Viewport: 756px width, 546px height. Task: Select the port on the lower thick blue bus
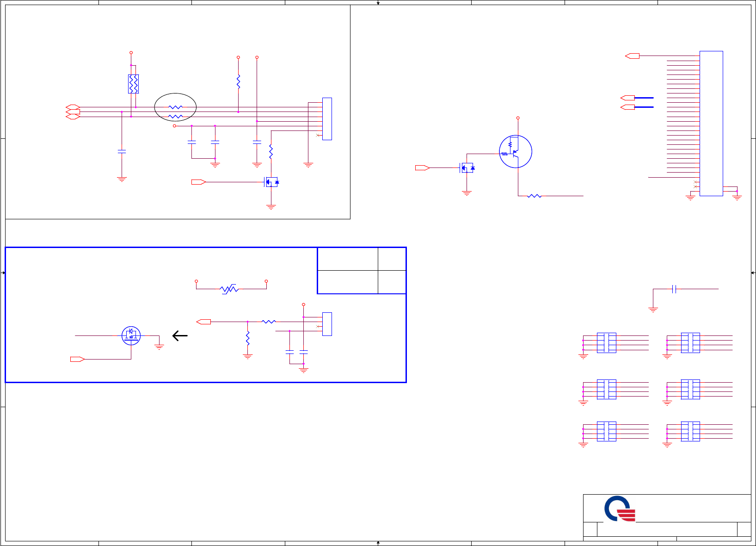627,107
